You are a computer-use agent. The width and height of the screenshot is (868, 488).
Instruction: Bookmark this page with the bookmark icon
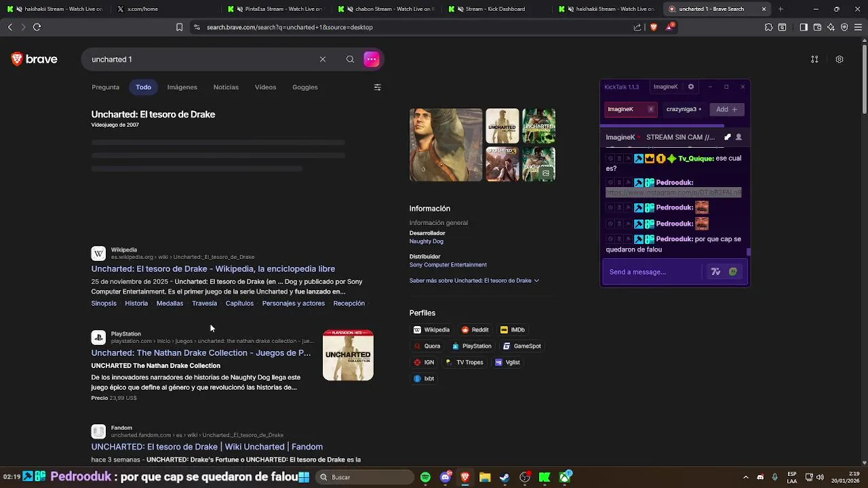point(179,27)
